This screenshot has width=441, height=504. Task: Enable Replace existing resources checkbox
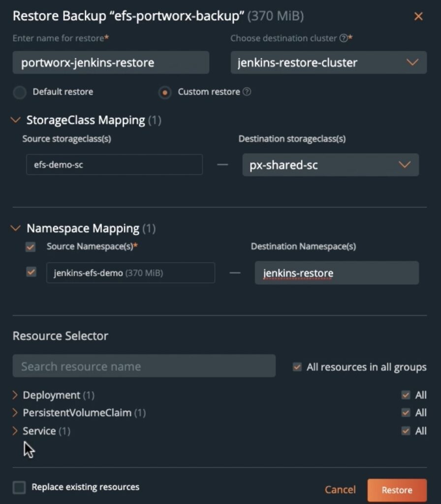(x=19, y=487)
